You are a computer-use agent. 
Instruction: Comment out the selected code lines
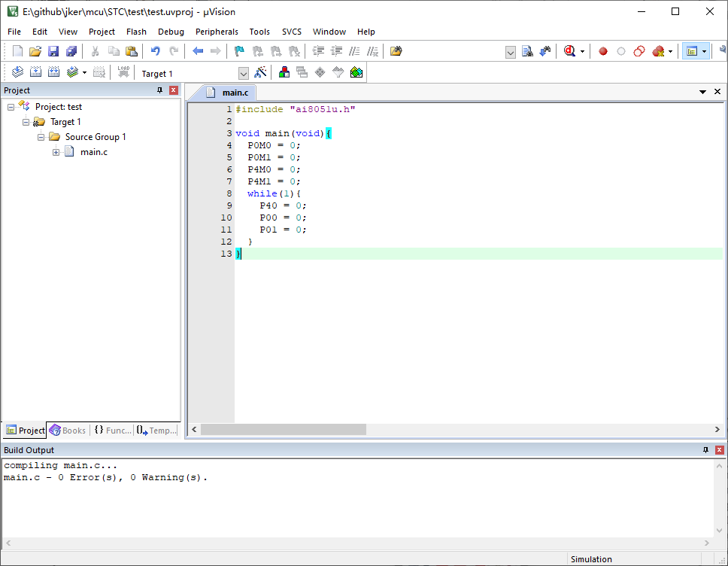[x=355, y=51]
